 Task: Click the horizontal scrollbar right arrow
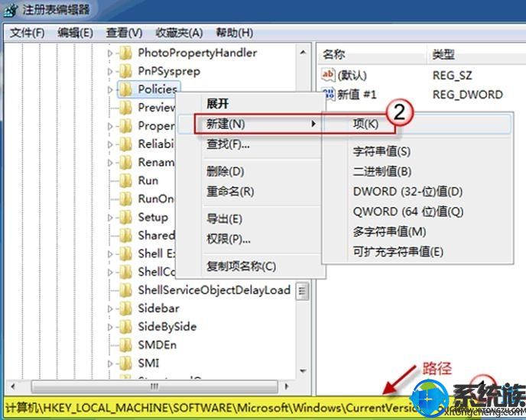pos(286,386)
